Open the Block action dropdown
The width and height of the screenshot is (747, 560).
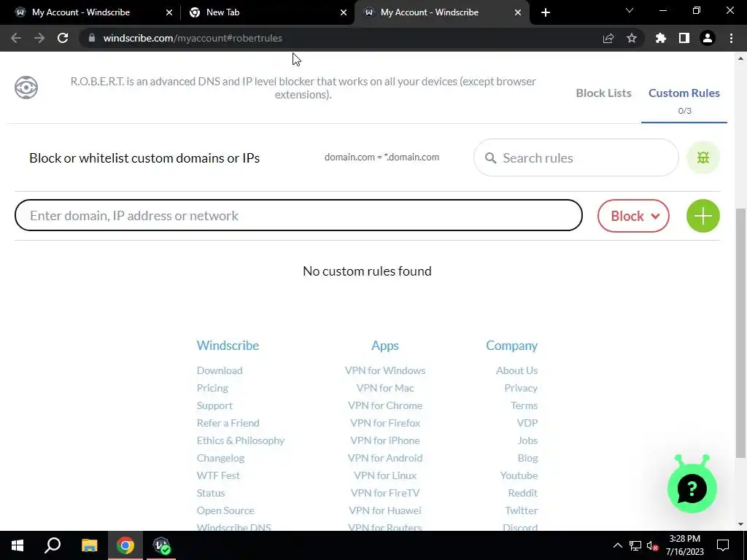tap(634, 216)
